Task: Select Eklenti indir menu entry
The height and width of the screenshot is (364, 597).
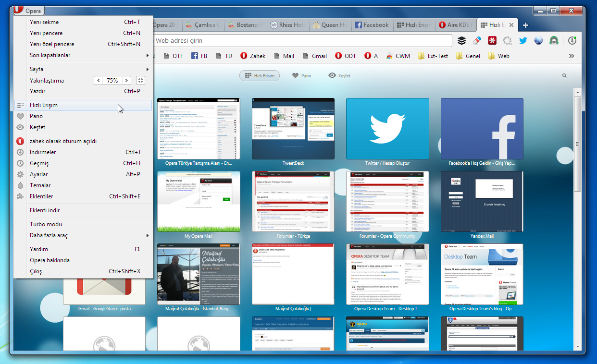Action: [83, 210]
